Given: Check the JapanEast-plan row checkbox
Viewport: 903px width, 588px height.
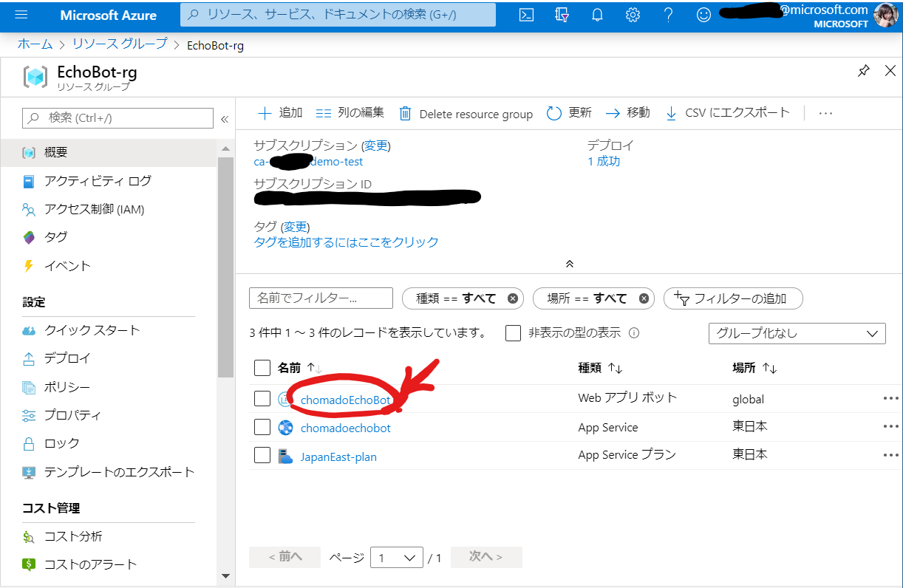Looking at the screenshot, I should coord(262,455).
